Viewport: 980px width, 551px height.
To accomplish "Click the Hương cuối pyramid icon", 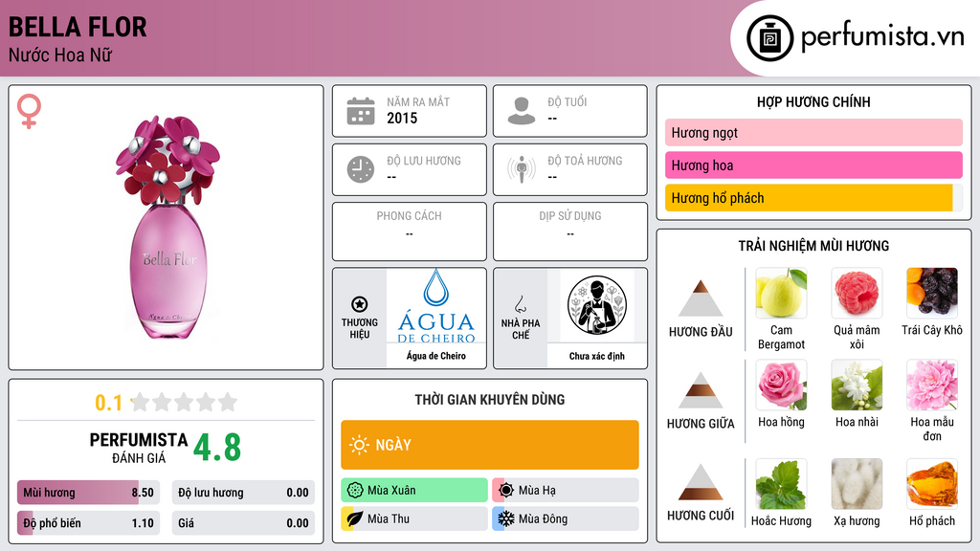I will coord(701,482).
